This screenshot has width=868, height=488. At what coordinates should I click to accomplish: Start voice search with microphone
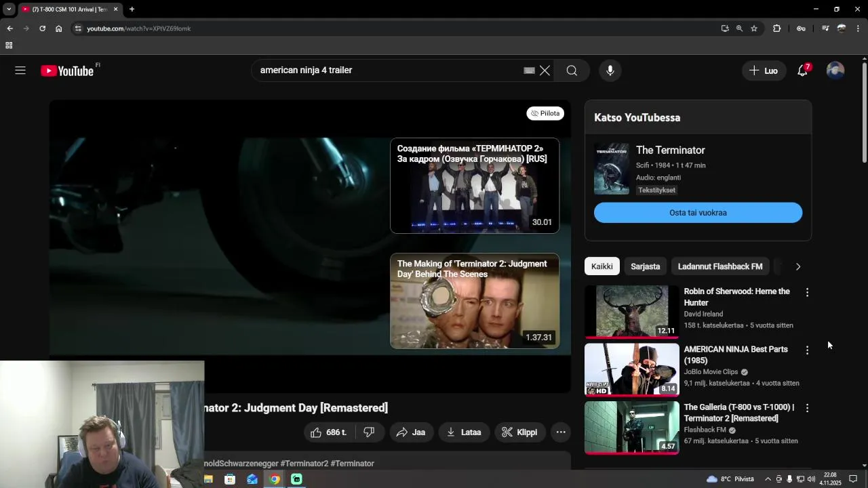point(610,70)
